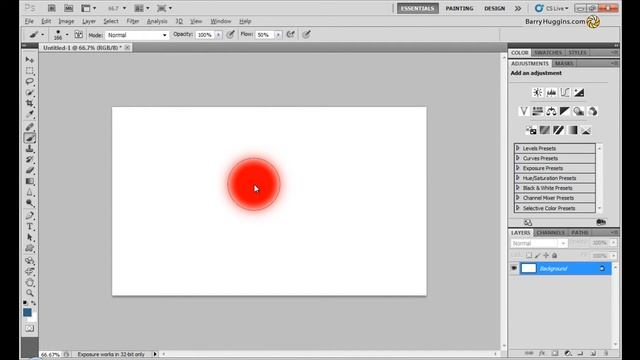Switch to the Painting workspace
The image size is (640, 360).
coord(459,8)
